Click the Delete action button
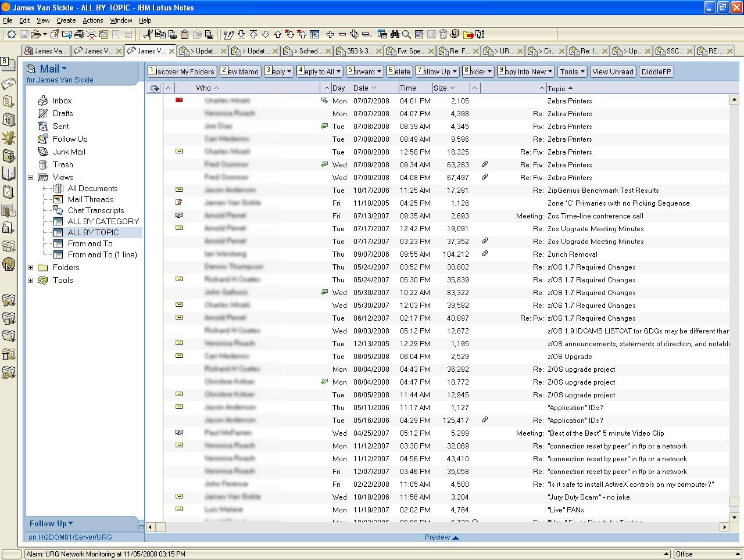This screenshot has height=560, width=744. (400, 71)
